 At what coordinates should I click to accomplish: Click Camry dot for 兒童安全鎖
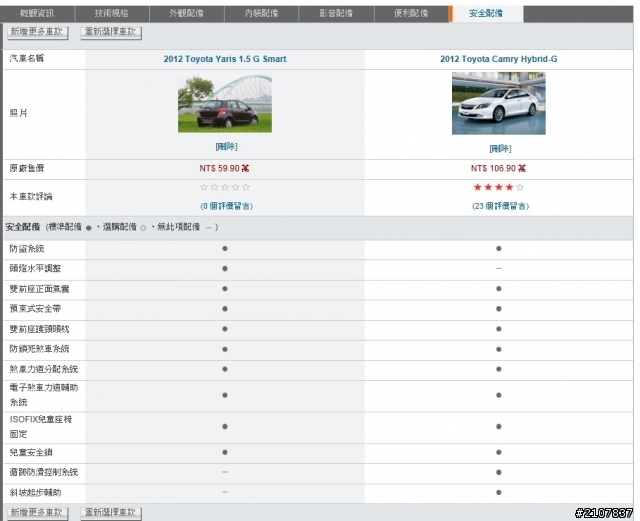click(x=498, y=452)
